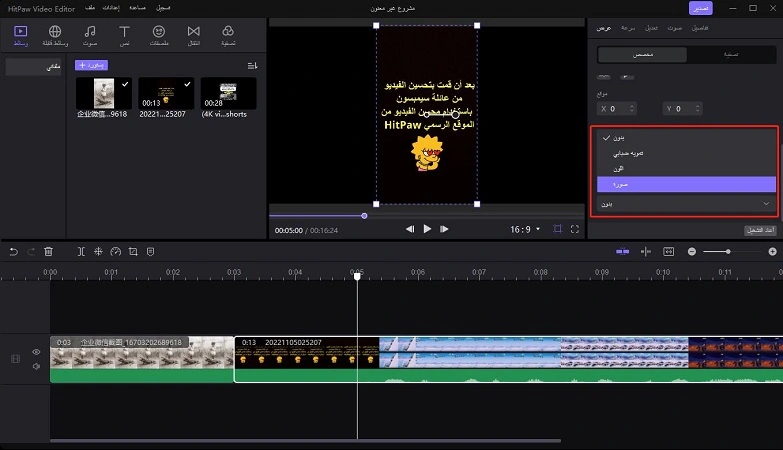Select the crop tool in timeline toolbar
Viewport: 783px width, 450px height.
tap(133, 252)
